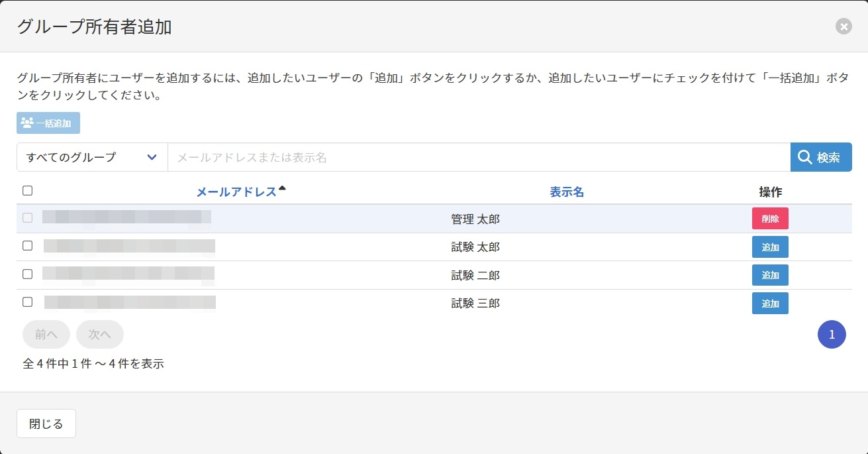The image size is (868, 454).
Task: Click the 検索 search button
Action: [820, 157]
